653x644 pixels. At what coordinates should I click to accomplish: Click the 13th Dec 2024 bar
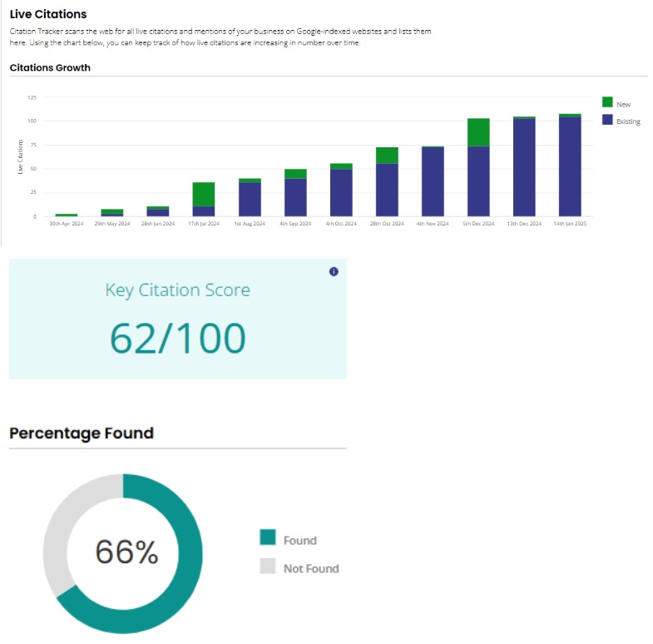click(524, 166)
